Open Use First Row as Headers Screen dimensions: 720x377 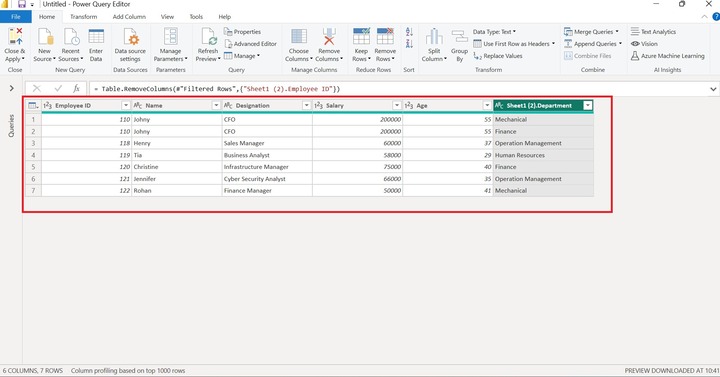(x=514, y=44)
